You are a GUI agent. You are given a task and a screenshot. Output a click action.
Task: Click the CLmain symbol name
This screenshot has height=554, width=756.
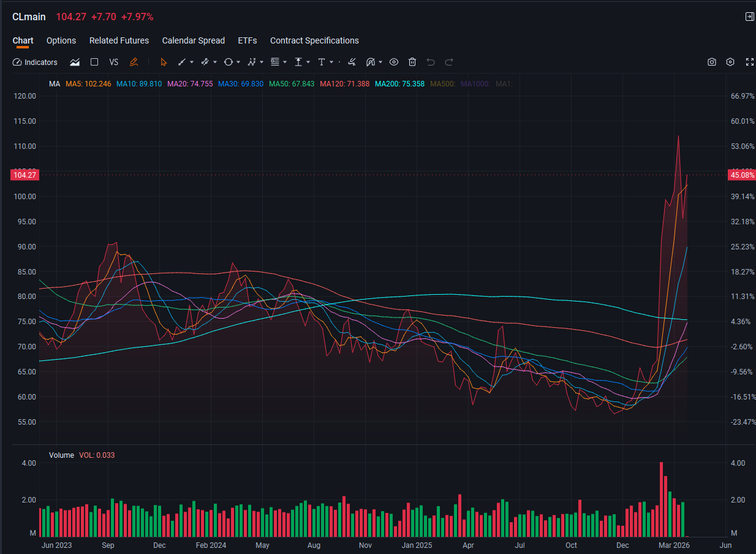click(x=29, y=17)
